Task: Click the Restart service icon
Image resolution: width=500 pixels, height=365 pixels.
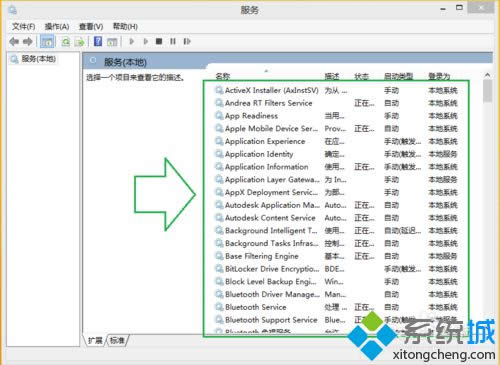Action: pos(187,41)
